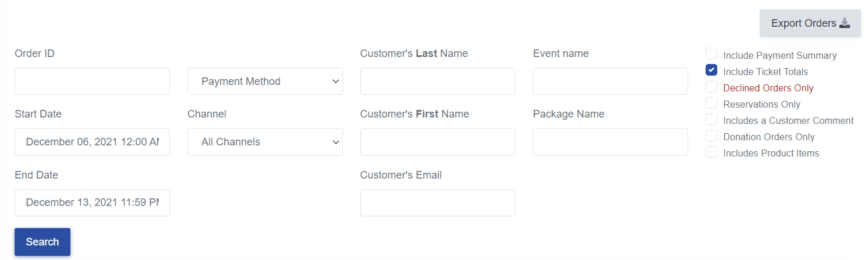The height and width of the screenshot is (260, 868).
Task: Open the Payment Method dropdown
Action: click(x=265, y=81)
